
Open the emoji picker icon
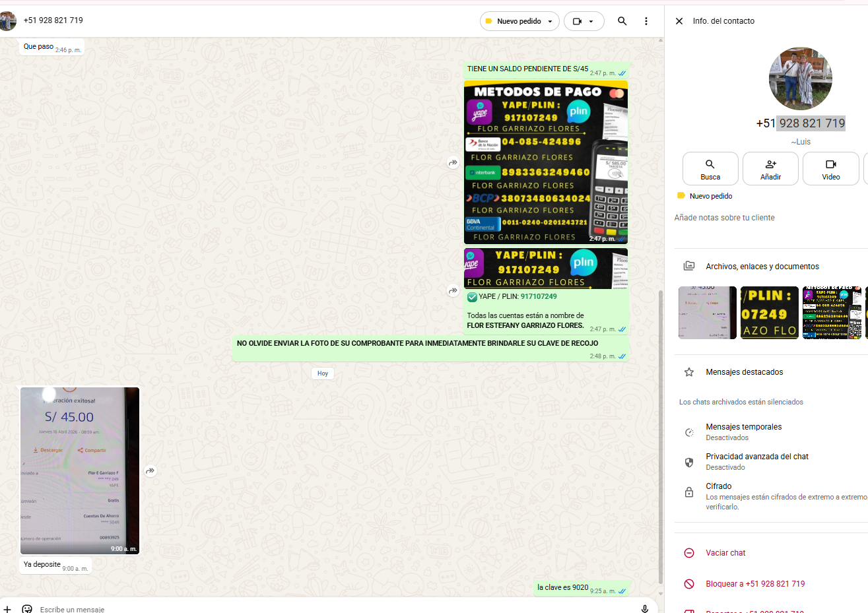[27, 608]
